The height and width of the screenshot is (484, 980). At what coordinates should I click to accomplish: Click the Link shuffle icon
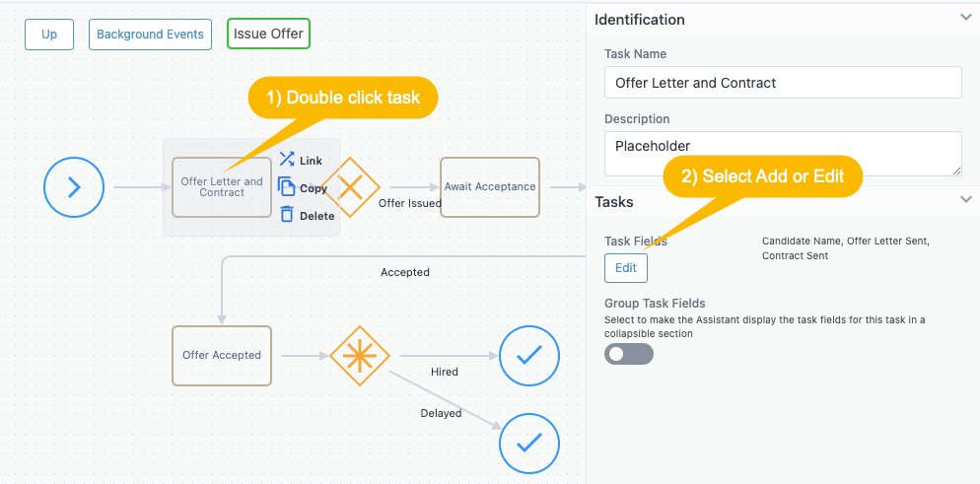(287, 160)
